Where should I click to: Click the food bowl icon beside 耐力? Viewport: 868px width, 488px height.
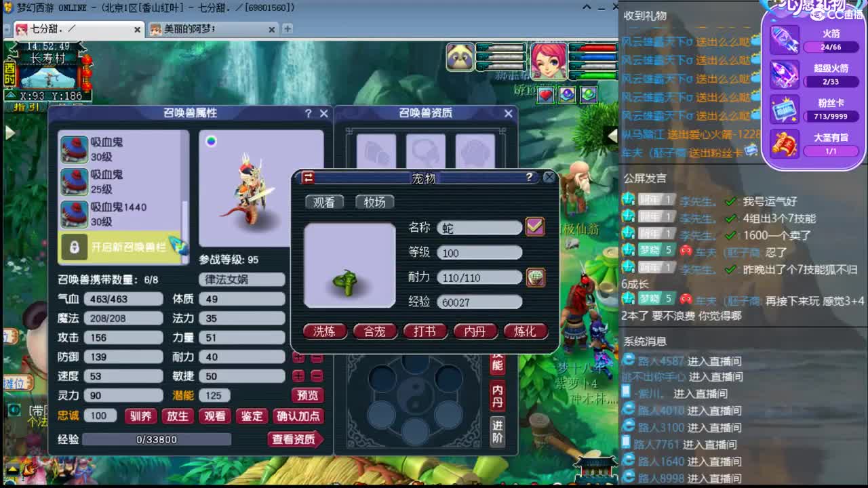[x=536, y=277]
